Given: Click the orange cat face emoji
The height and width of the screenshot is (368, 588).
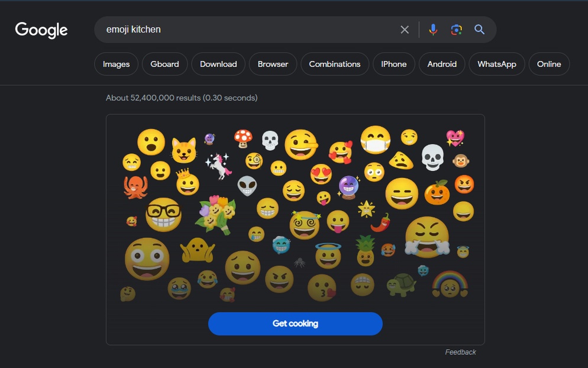Looking at the screenshot, I should pos(184,150).
